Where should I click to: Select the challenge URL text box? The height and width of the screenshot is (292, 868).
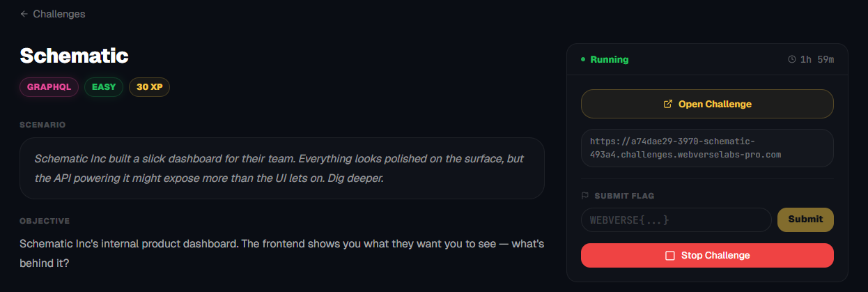tap(707, 148)
